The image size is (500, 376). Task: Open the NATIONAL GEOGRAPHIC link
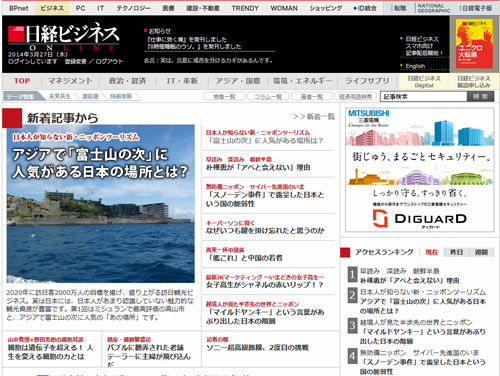[434, 8]
